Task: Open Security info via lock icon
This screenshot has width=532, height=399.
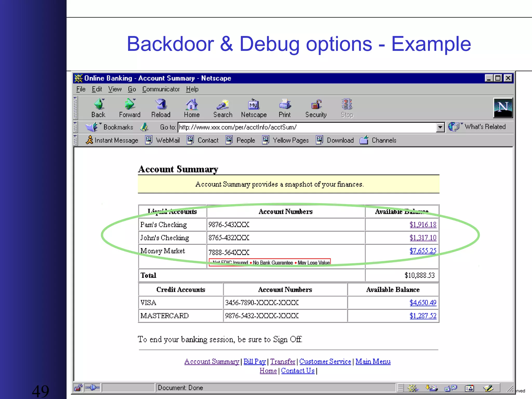Action: 316,108
